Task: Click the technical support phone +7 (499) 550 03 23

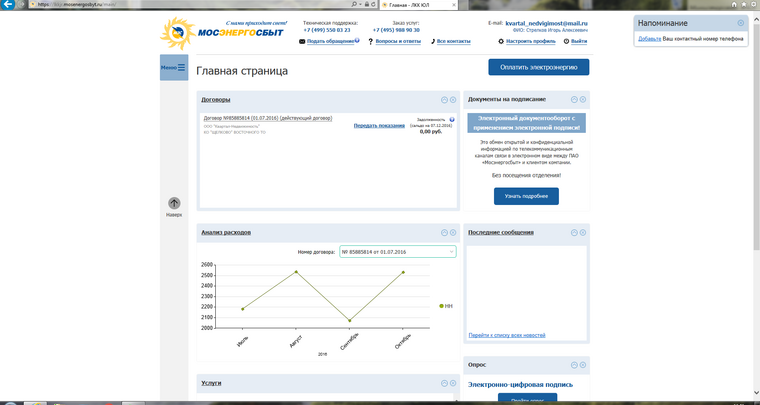Action: pos(327,30)
